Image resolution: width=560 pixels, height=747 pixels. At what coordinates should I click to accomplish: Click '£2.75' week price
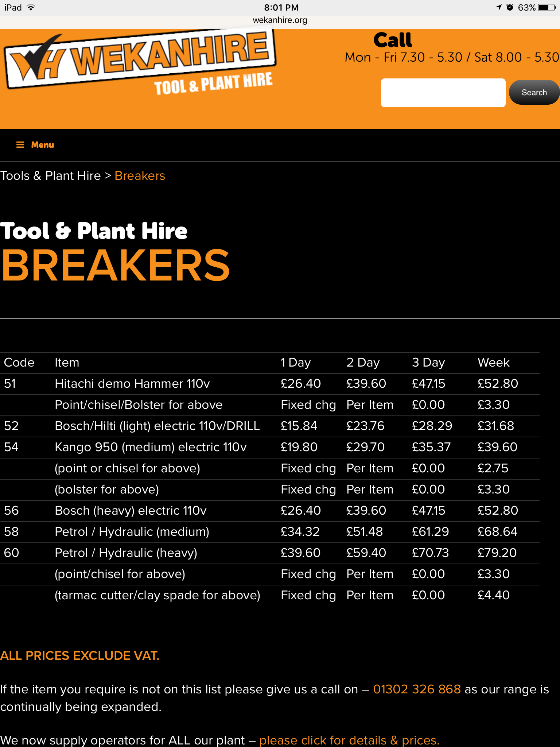(x=493, y=468)
